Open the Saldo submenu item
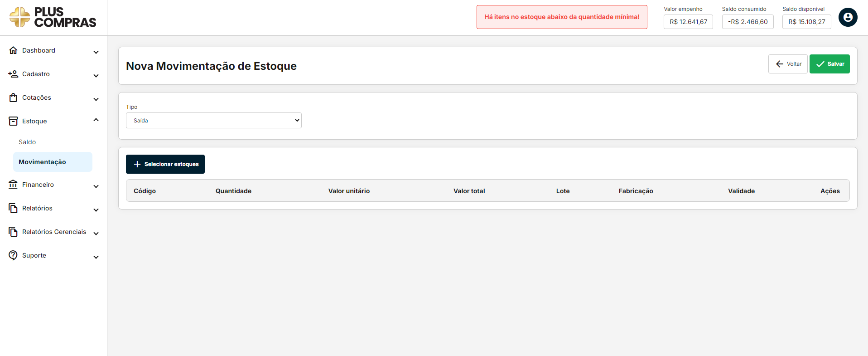 pos(27,142)
